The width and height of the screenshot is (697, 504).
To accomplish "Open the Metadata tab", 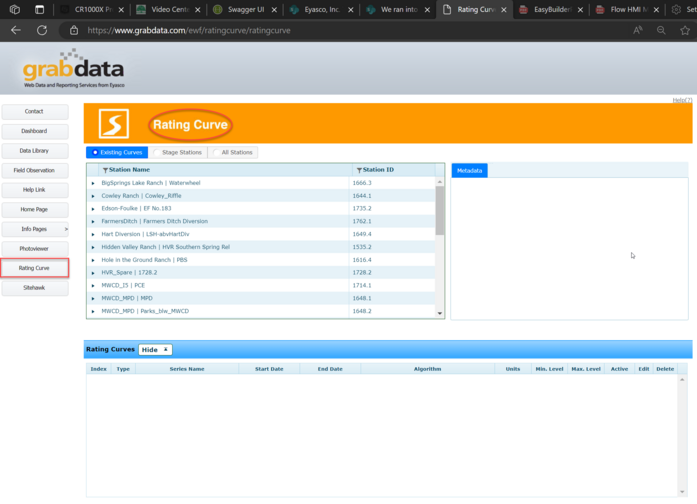I will tap(469, 171).
